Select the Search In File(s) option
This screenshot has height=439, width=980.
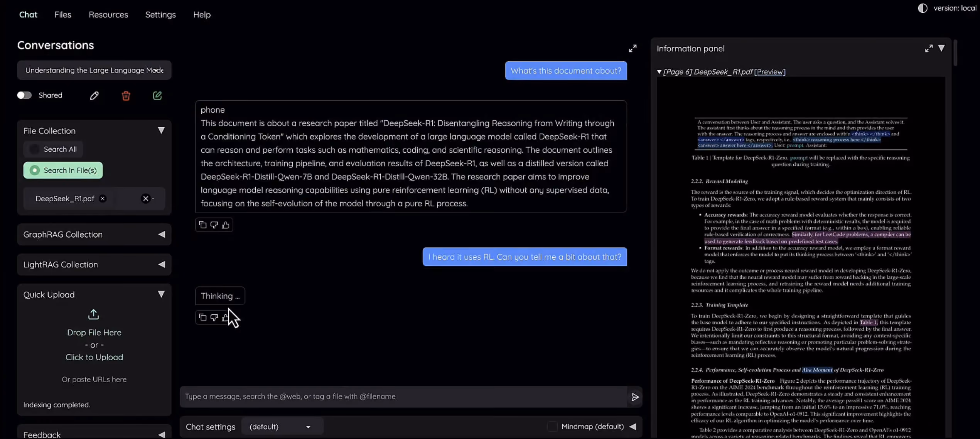(63, 170)
